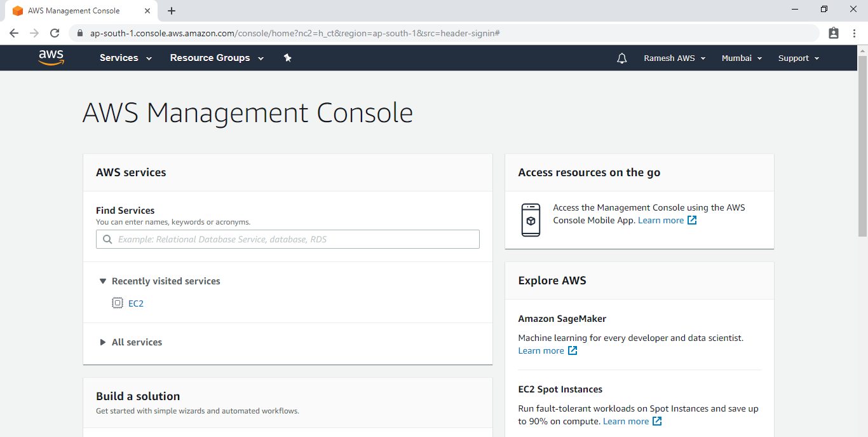The height and width of the screenshot is (437, 868).
Task: Click external link icon beside Console Mobile App Learn more
Action: [x=693, y=220]
